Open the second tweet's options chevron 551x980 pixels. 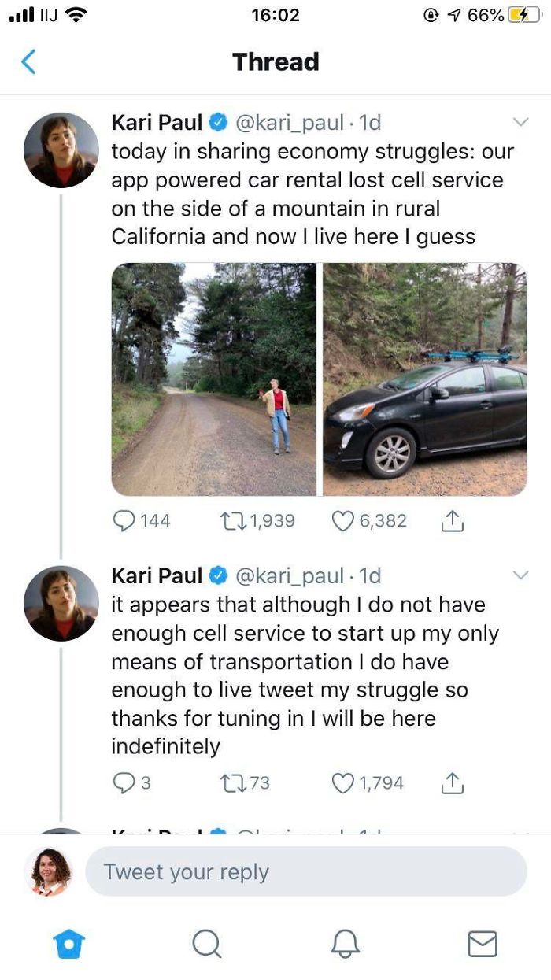[520, 575]
